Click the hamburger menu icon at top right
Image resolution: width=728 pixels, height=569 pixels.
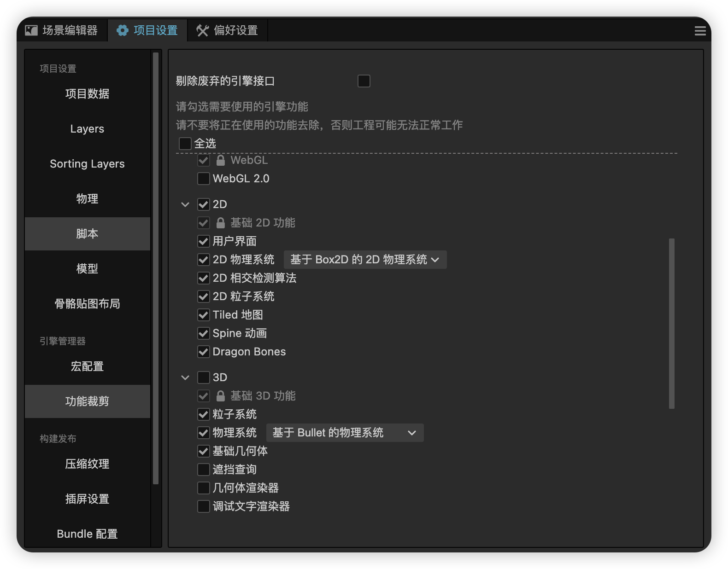click(x=700, y=31)
